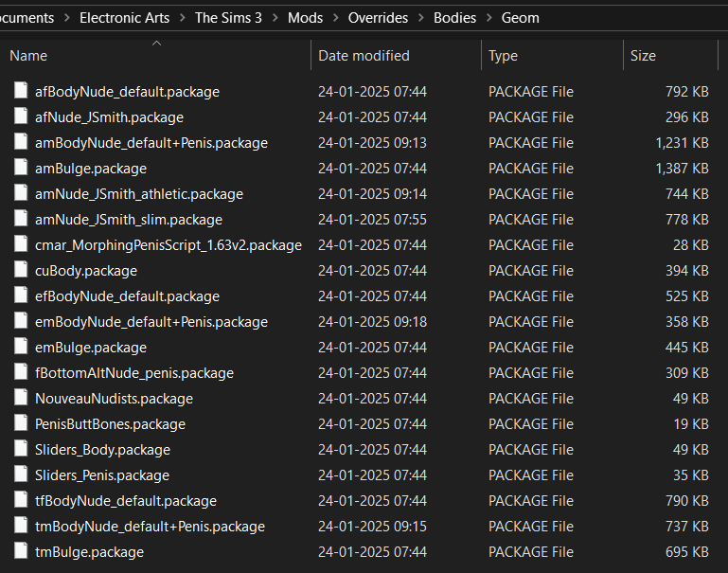Click file icon of amBulge.package

21,167
